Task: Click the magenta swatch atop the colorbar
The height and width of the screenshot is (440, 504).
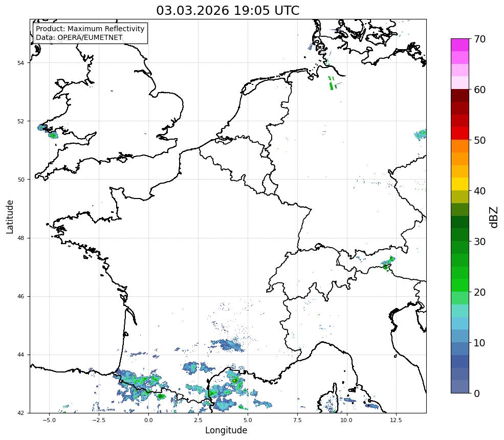Action: point(460,45)
